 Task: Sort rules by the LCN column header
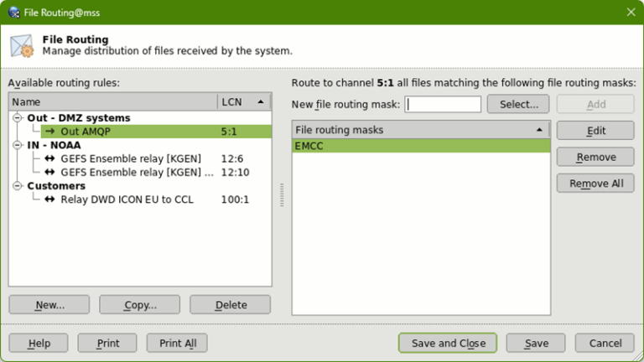243,101
